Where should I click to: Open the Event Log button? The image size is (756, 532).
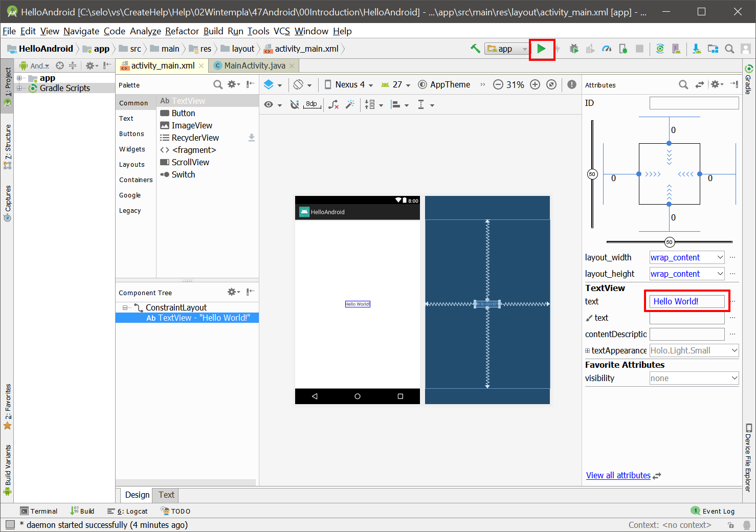tap(713, 511)
